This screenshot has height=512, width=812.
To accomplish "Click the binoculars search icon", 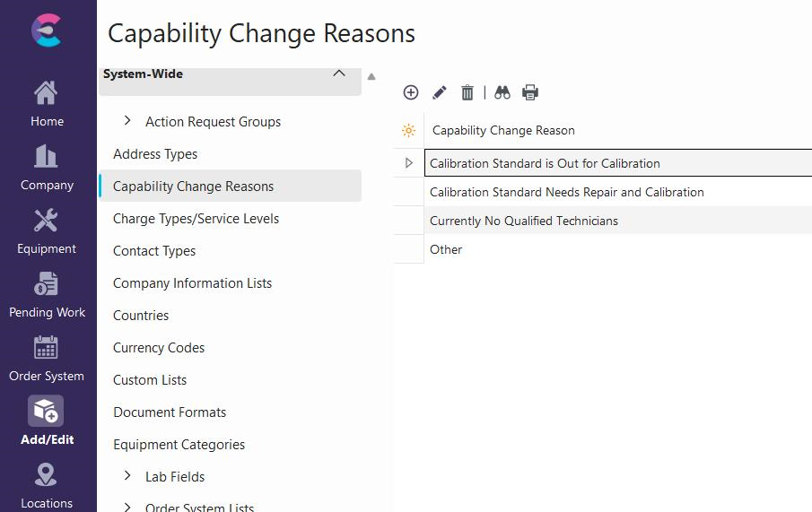I will click(502, 92).
